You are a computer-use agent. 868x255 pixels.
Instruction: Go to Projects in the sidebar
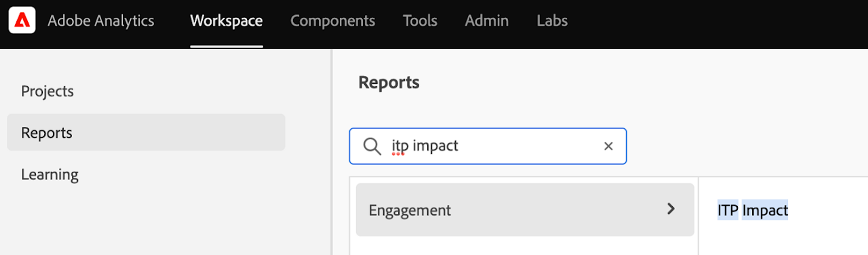click(x=47, y=91)
